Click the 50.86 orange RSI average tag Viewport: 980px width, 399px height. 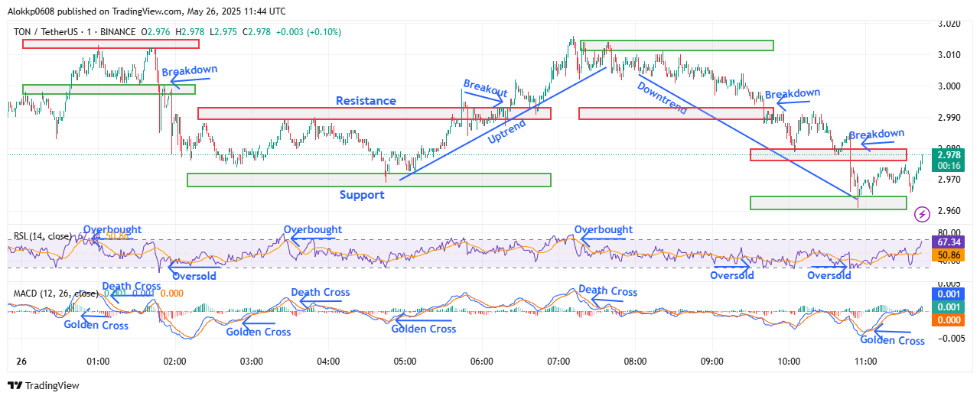point(950,255)
